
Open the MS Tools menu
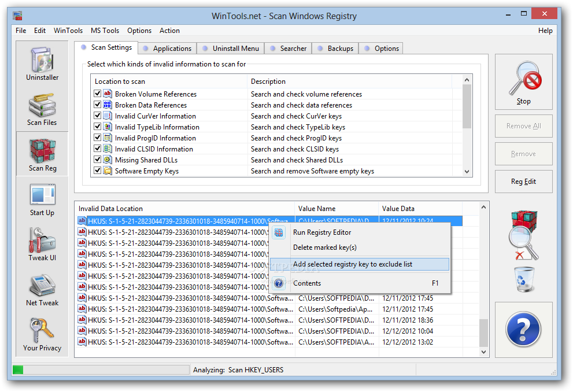(105, 30)
